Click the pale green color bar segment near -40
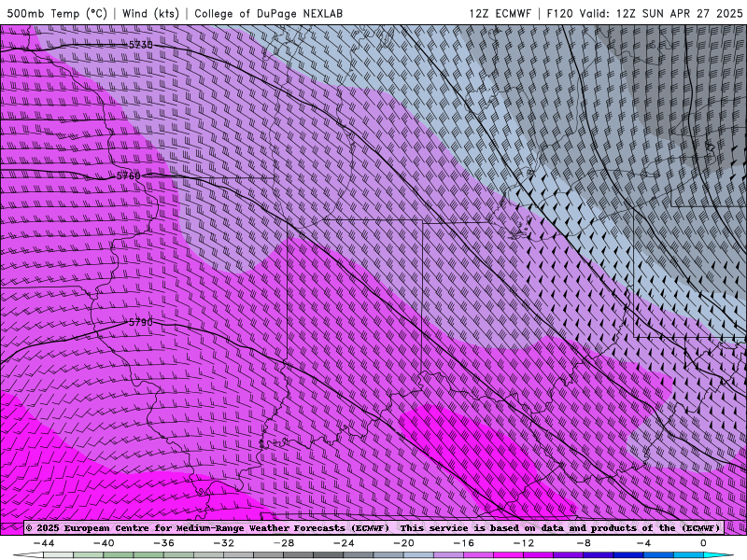Viewport: 747px width, 560px height. pos(88,555)
